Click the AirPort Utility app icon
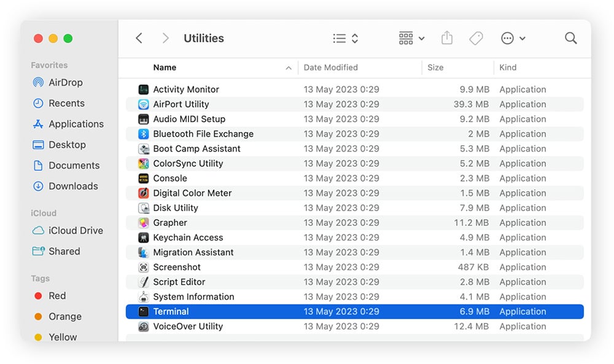Screen dimensions: 614x364 pos(144,104)
